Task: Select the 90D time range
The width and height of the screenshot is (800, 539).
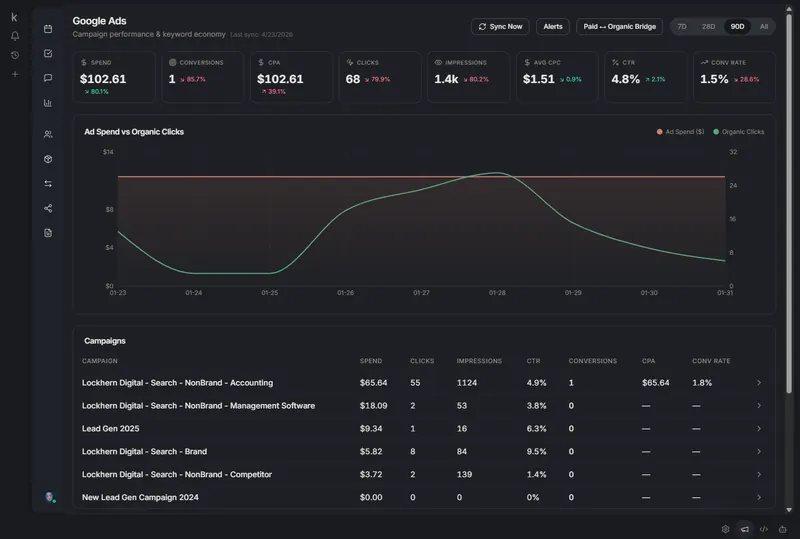Action: [x=737, y=27]
